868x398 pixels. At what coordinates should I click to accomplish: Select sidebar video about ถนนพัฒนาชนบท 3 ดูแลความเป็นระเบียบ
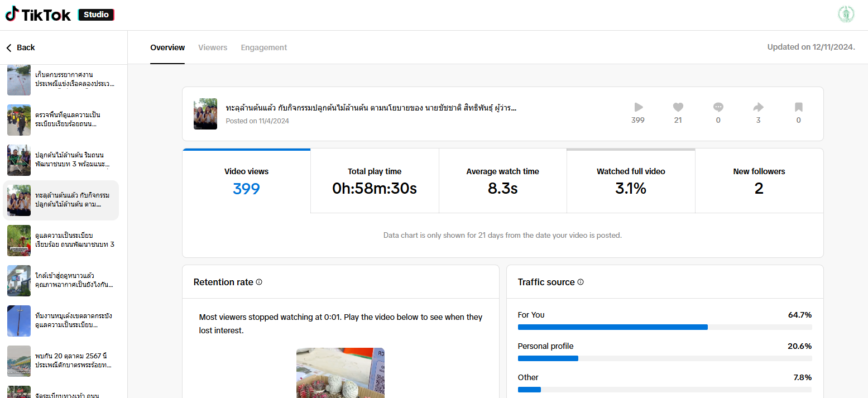(61, 240)
